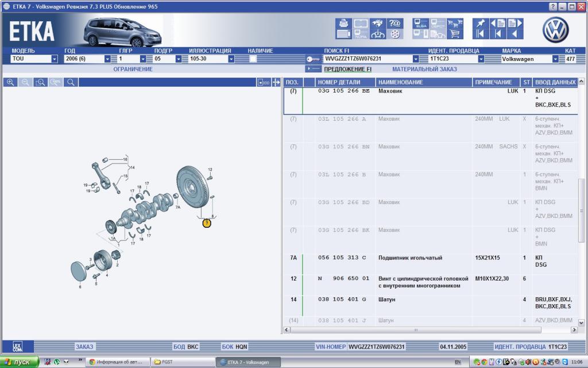
Task: Open the Марка dropdown
Action: [555, 59]
